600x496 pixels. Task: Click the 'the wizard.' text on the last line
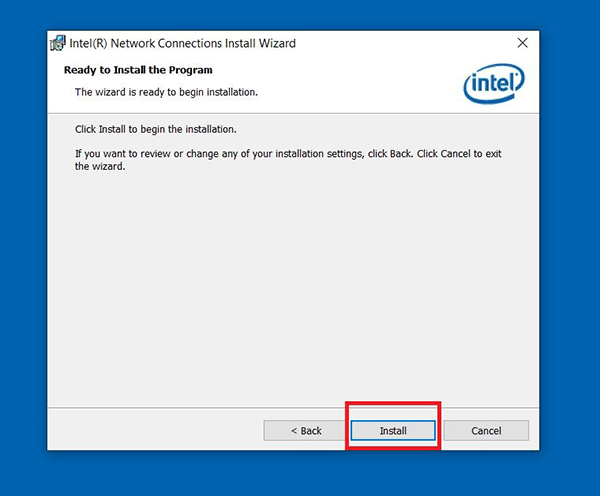click(100, 166)
